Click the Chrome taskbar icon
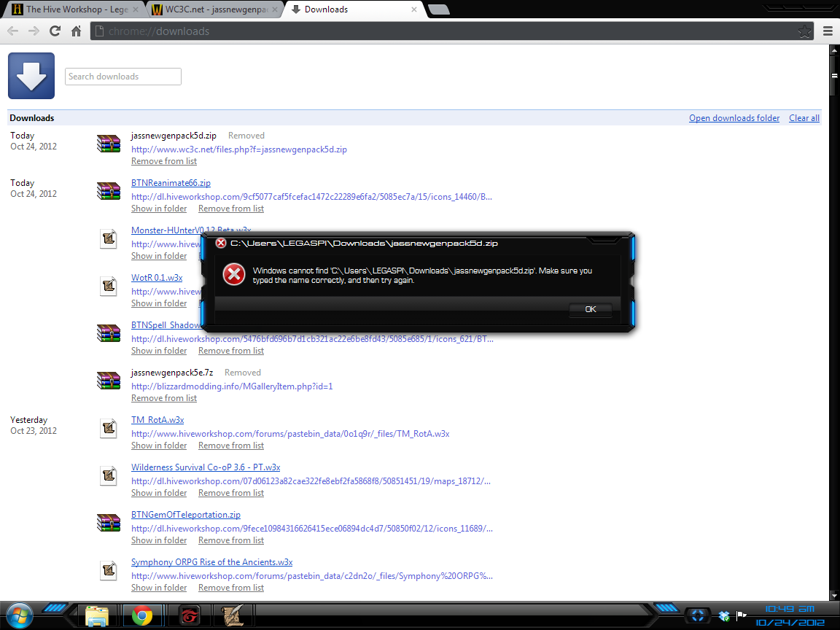Viewport: 840px width, 630px height. (142, 616)
